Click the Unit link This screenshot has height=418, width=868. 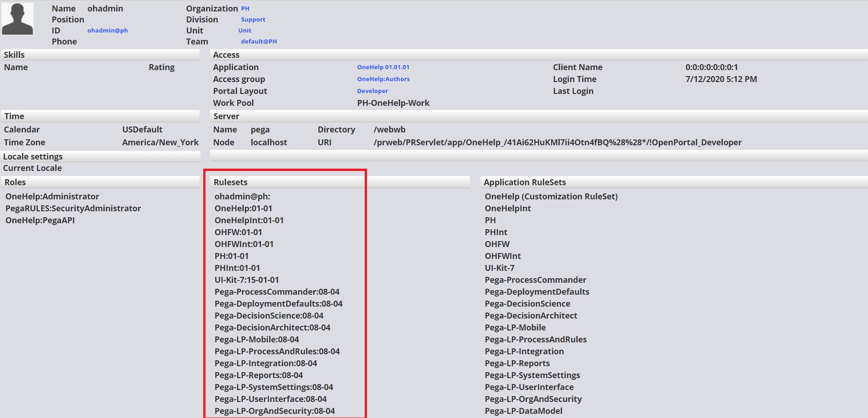click(245, 30)
